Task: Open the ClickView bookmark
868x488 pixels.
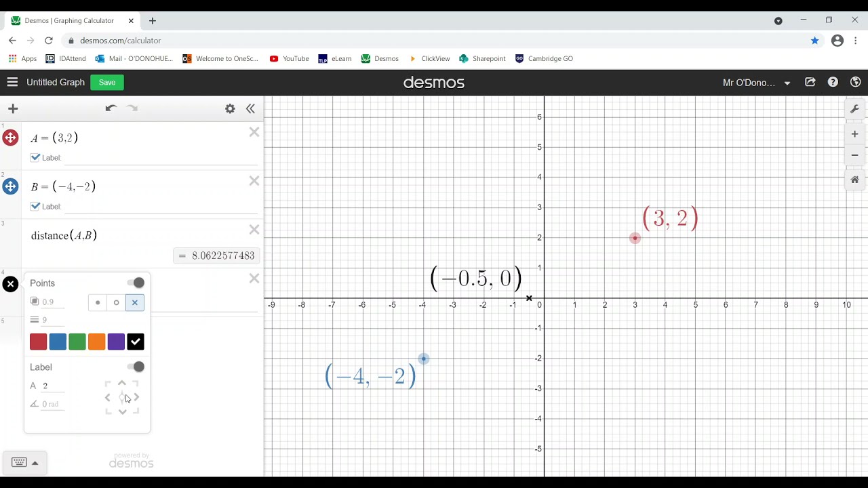Action: [429, 58]
